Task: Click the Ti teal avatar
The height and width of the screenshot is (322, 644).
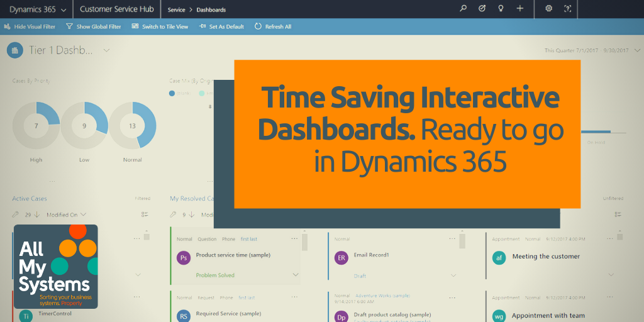Action: (x=26, y=316)
